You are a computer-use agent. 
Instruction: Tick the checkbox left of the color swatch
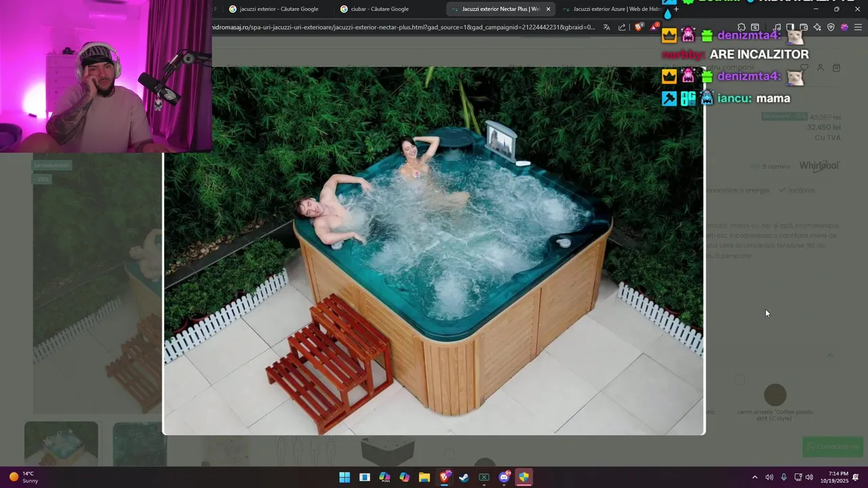739,380
